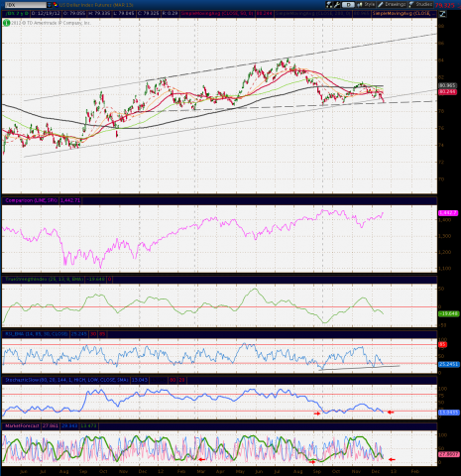Click the MarketForecast study header label
The height and width of the screenshot is (476, 461).
point(22,426)
